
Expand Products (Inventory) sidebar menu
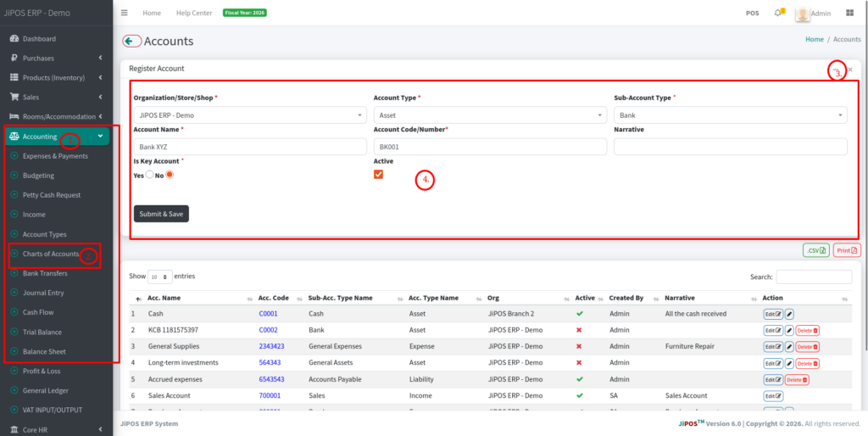pyautogui.click(x=57, y=77)
